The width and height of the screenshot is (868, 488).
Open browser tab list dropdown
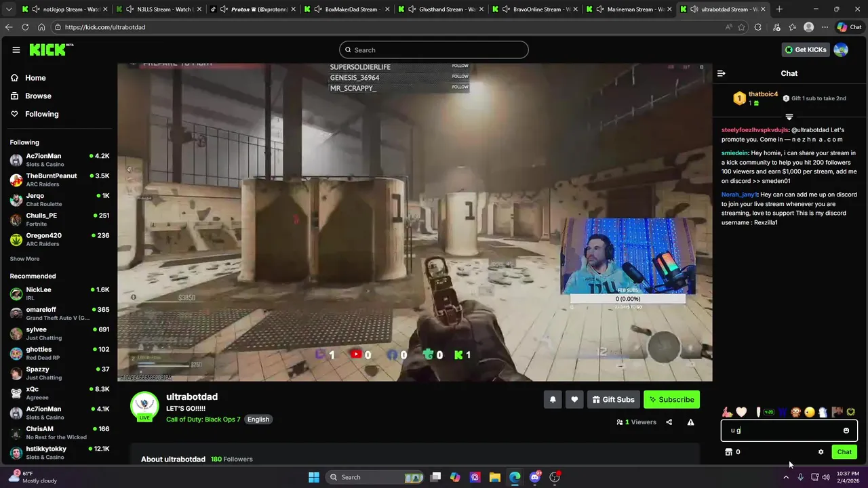(x=9, y=9)
